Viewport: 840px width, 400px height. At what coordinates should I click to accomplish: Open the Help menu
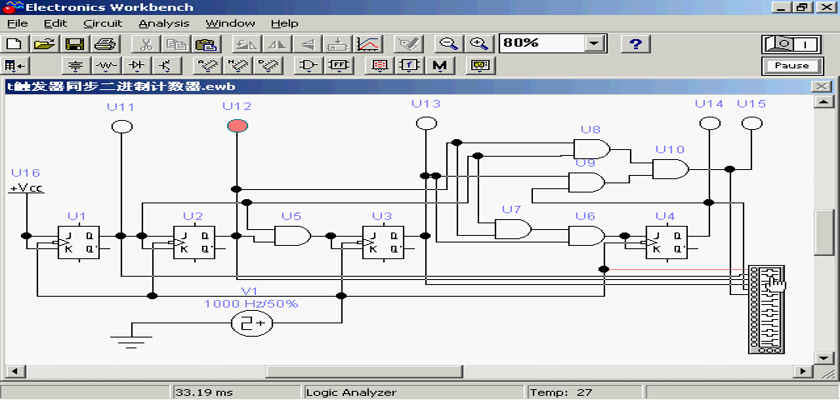pos(284,24)
